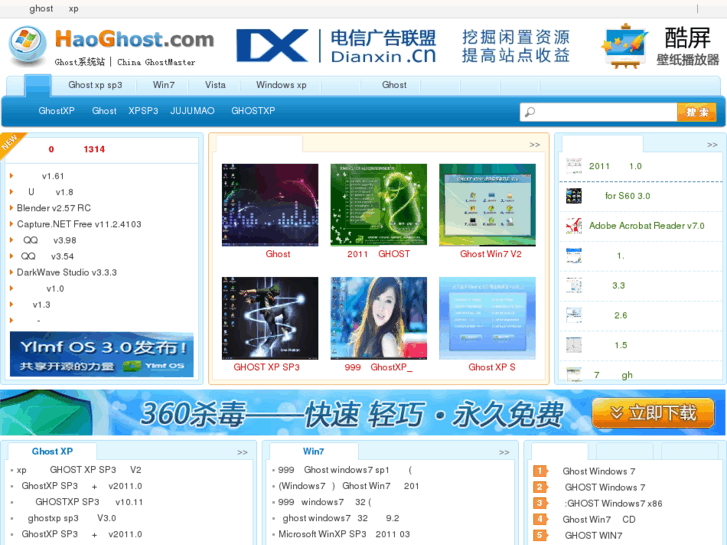Expand the Win7 section's >> more link
727x545 pixels.
pyautogui.click(x=504, y=452)
